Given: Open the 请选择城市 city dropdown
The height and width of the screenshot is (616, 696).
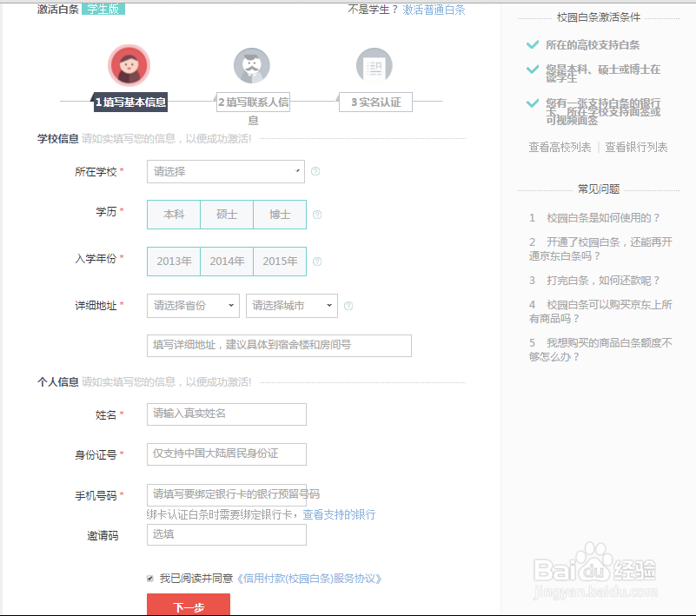Looking at the screenshot, I should (289, 306).
